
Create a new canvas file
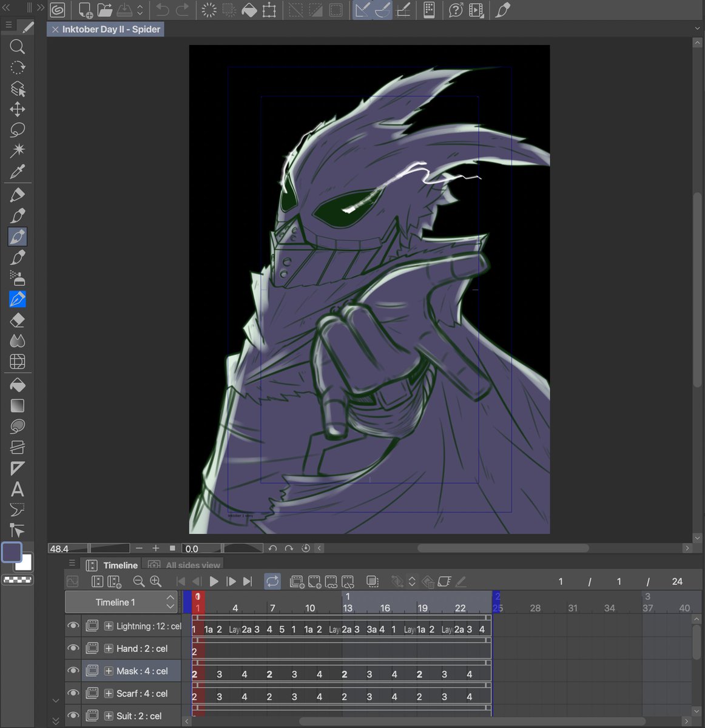86,10
